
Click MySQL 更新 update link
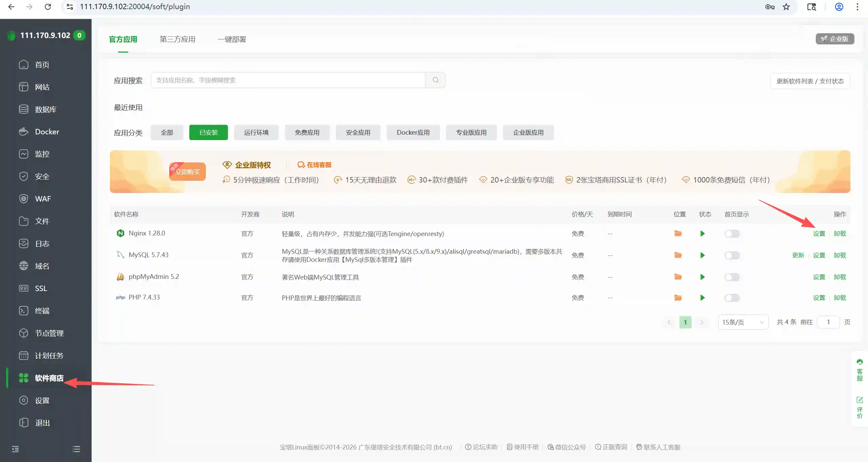click(x=798, y=255)
